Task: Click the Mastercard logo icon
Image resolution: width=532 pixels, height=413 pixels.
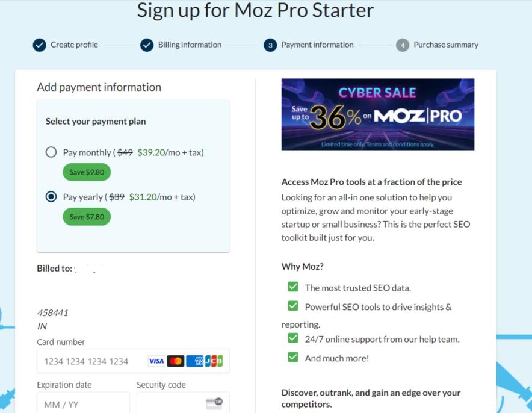Action: pos(175,361)
